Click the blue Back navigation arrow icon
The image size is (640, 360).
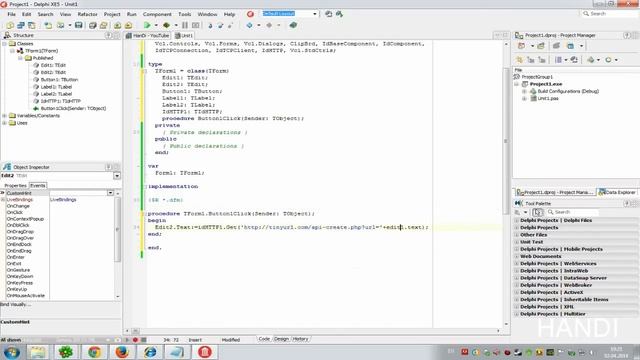[249, 25]
